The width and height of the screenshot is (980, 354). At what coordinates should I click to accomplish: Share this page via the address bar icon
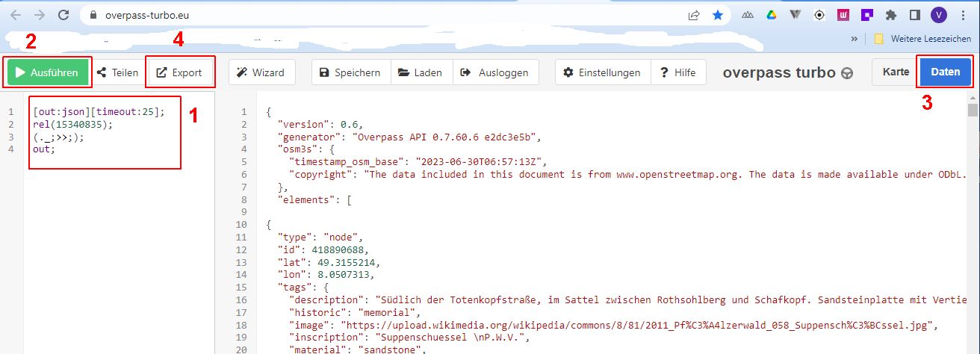694,15
